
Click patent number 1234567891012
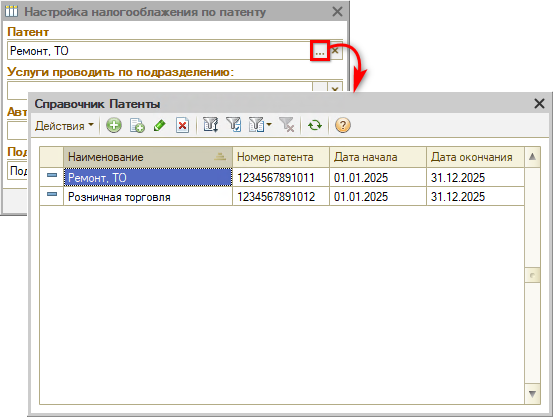tap(276, 197)
